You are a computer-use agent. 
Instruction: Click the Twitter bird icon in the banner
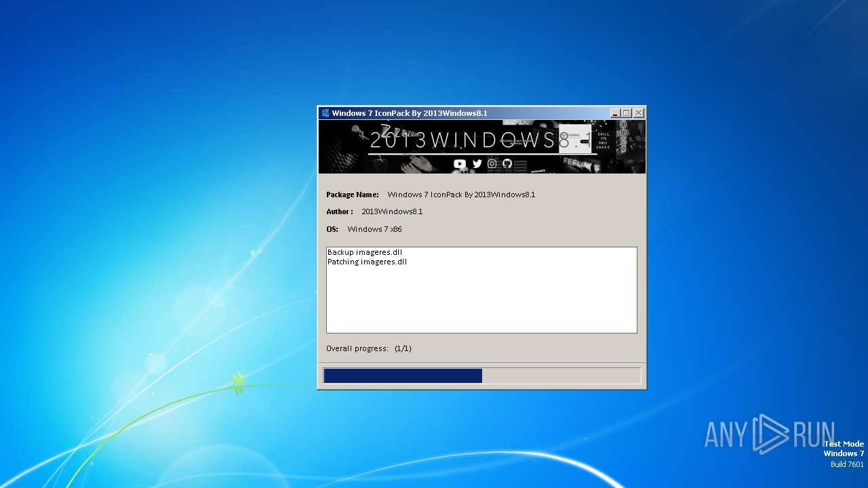click(x=477, y=163)
